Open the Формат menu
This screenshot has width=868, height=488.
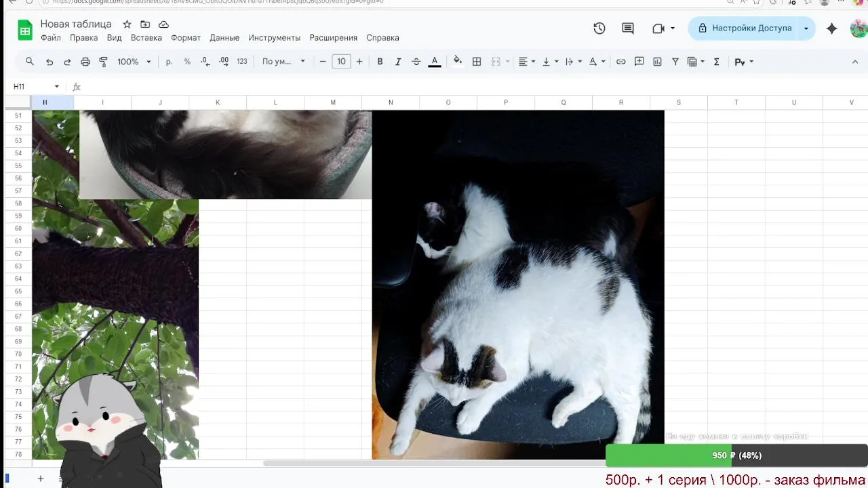[186, 38]
